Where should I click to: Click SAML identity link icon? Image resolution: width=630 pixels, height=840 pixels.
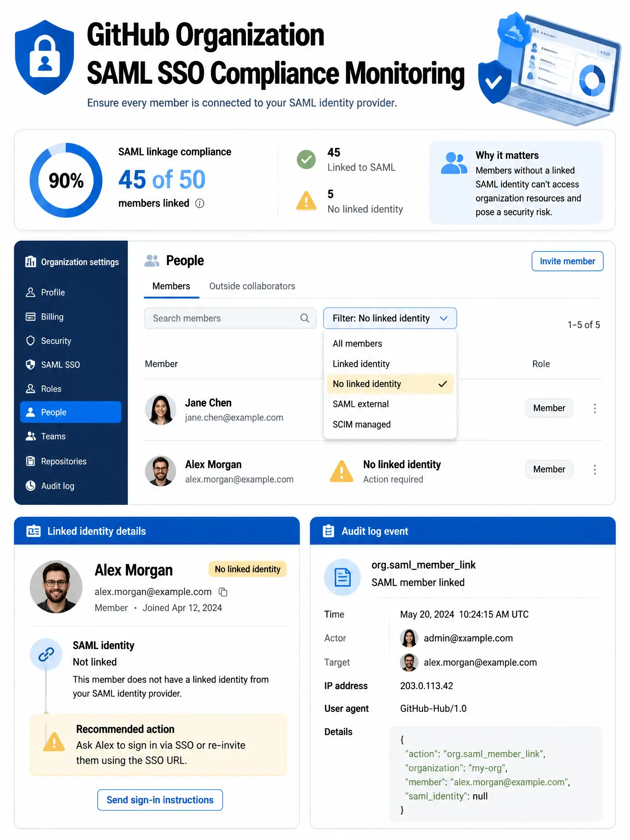46,654
